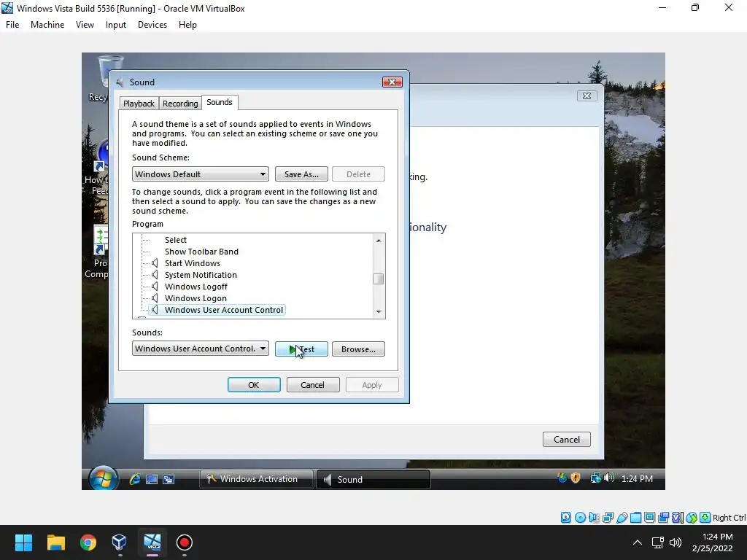Viewport: 747px width, 560px height.
Task: Click OK in the Sound dialog
Action: click(254, 385)
